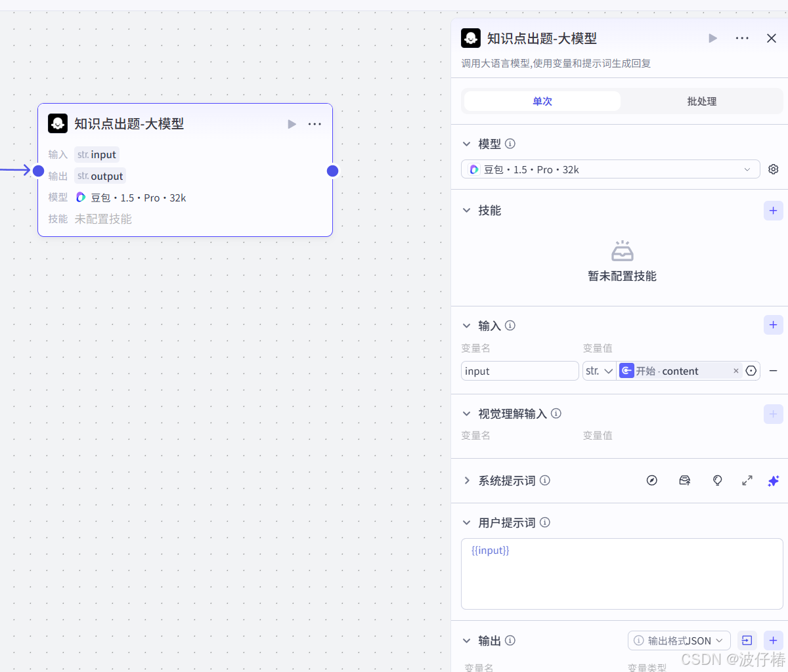The height and width of the screenshot is (672, 788).
Task: Open the 输出格式JSON dropdown
Action: pos(680,640)
